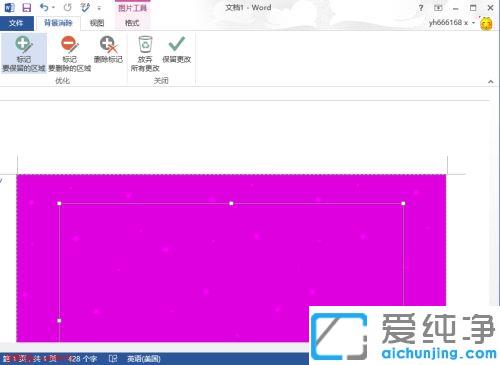Screen dimensions: 500x365
Task: Switch to the 格式 (Format) tab
Action: click(x=132, y=23)
